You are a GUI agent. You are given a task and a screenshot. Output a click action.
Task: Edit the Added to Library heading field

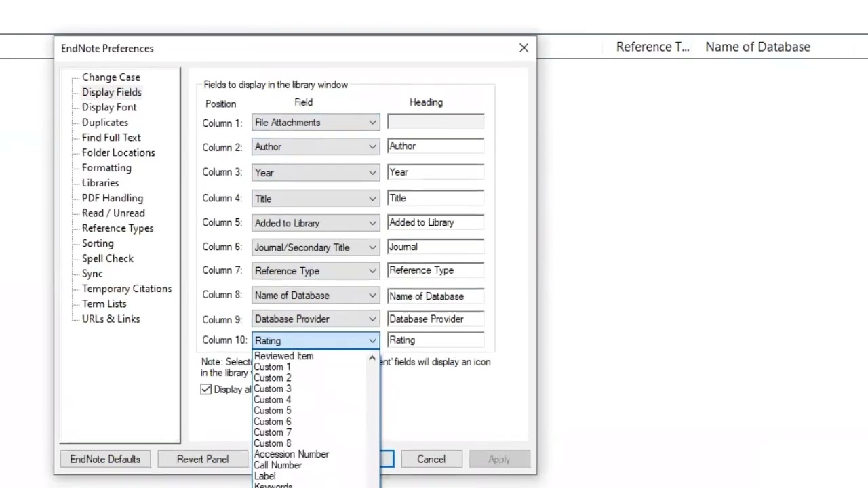click(x=435, y=222)
